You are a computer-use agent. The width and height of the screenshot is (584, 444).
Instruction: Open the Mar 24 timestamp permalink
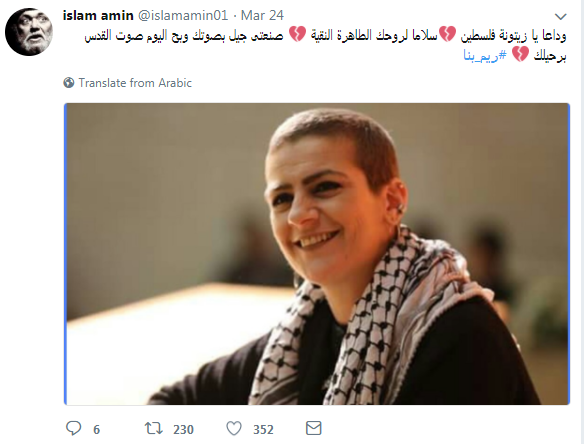tap(262, 16)
